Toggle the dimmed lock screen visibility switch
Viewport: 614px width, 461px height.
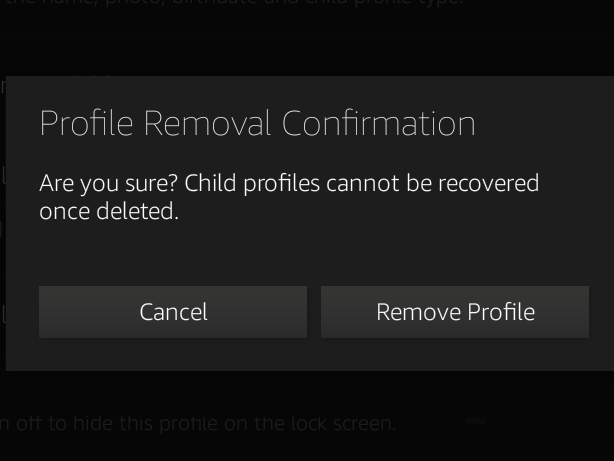tap(475, 422)
